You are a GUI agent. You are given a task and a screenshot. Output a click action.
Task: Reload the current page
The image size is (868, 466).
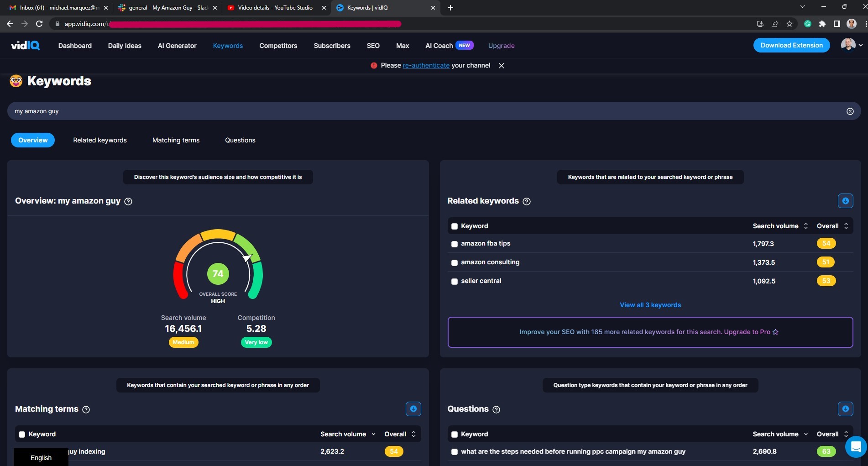(39, 24)
